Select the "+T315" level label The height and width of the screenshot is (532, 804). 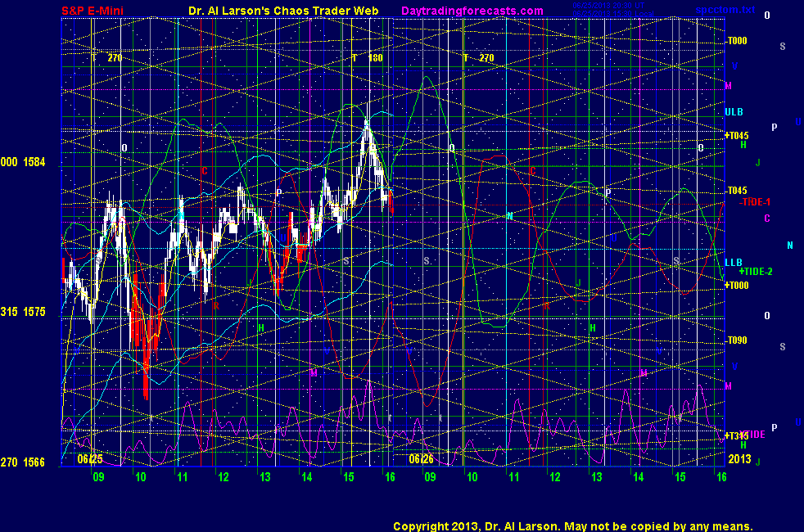[x=736, y=435]
